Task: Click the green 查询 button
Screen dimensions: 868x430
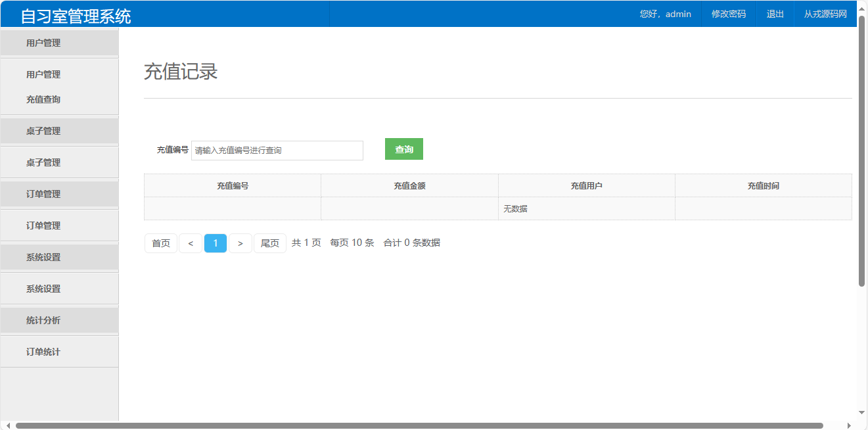Action: [x=403, y=149]
